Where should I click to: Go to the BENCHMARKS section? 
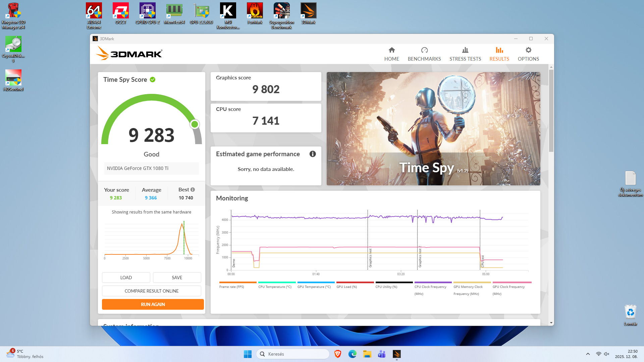[424, 54]
